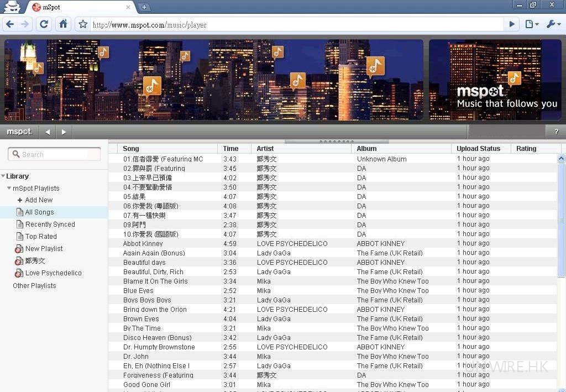Collapse the Library tree section
Viewport: 566px width, 392px height.
click(x=3, y=176)
